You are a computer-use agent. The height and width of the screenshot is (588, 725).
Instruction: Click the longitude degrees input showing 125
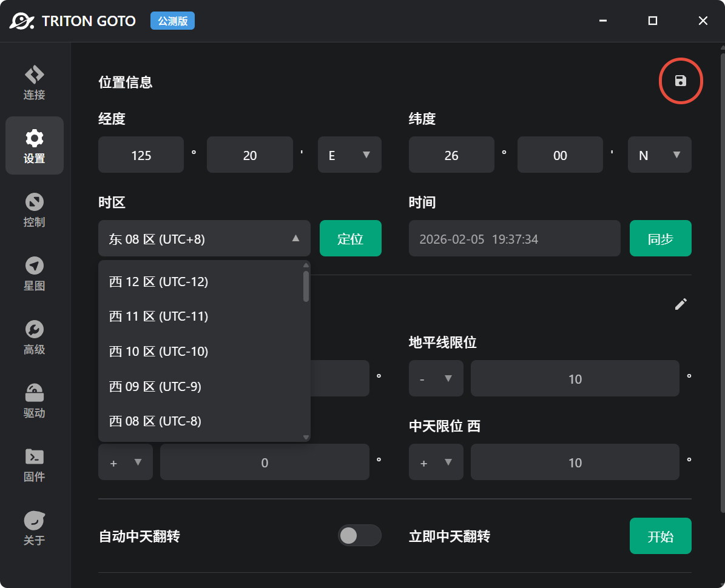(x=141, y=155)
